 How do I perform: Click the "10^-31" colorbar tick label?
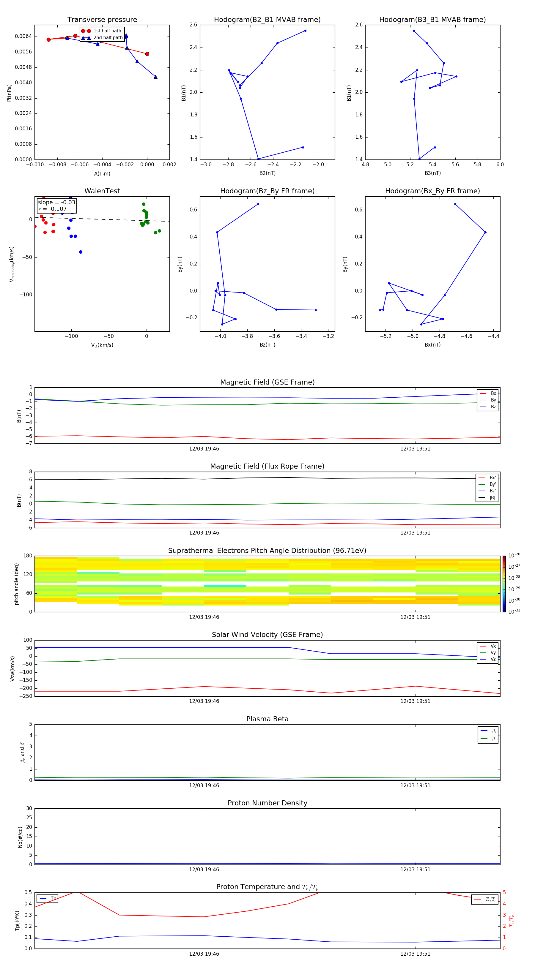(514, 611)
